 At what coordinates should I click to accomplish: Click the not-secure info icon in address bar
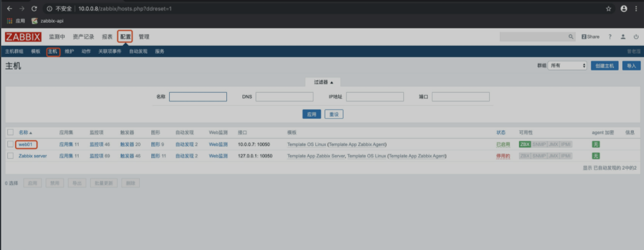(x=49, y=8)
